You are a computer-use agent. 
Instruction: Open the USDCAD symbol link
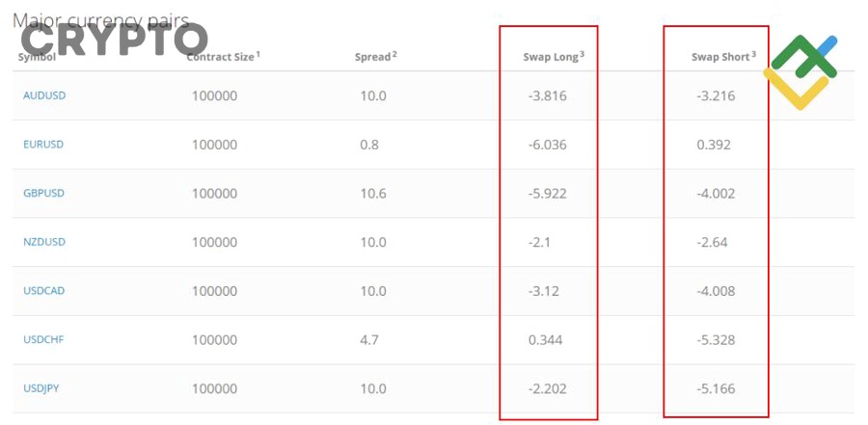coord(43,290)
